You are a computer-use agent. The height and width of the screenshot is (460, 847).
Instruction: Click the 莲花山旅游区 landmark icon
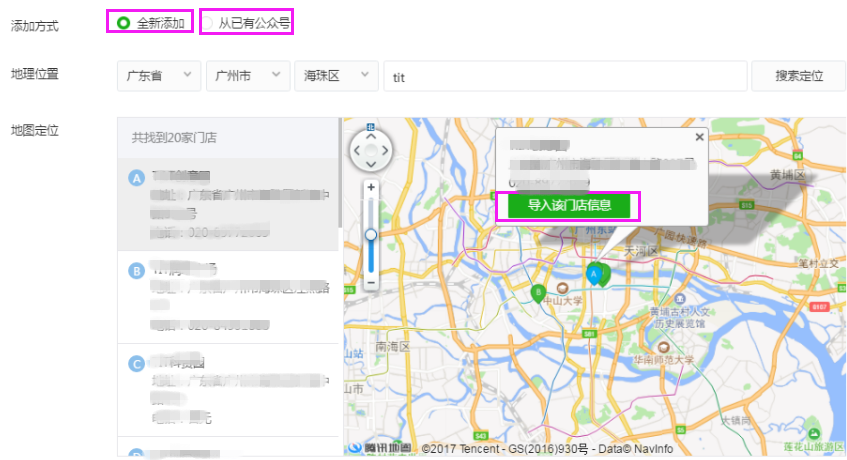pos(814,434)
